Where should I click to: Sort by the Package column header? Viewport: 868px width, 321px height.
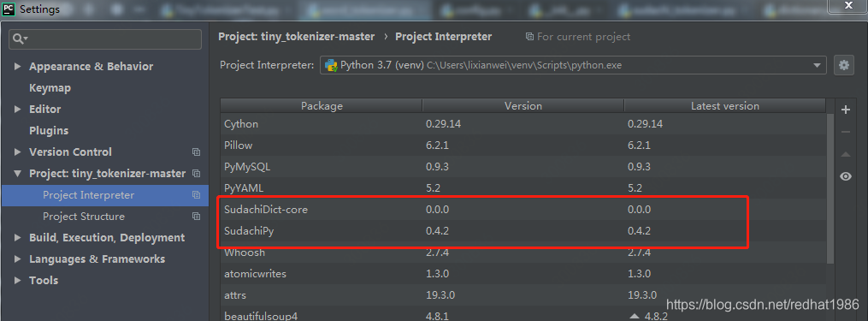322,106
